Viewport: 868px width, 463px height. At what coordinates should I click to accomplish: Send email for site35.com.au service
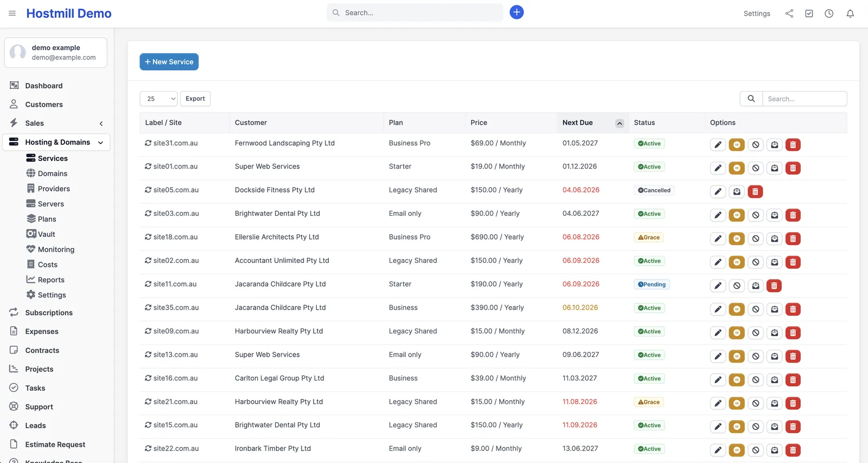(x=775, y=309)
